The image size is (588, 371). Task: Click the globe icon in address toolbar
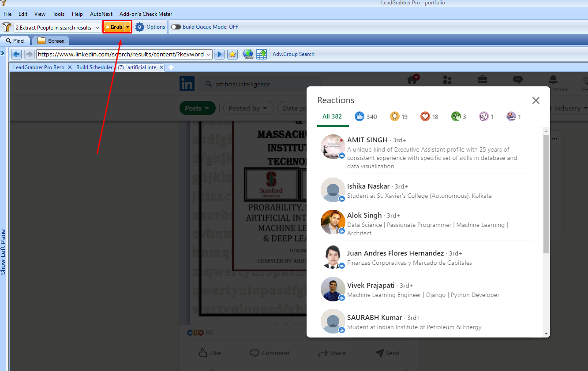248,54
